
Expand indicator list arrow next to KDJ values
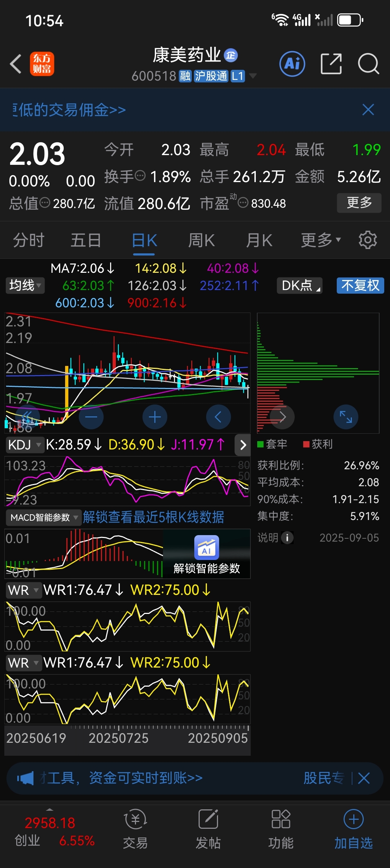(243, 445)
